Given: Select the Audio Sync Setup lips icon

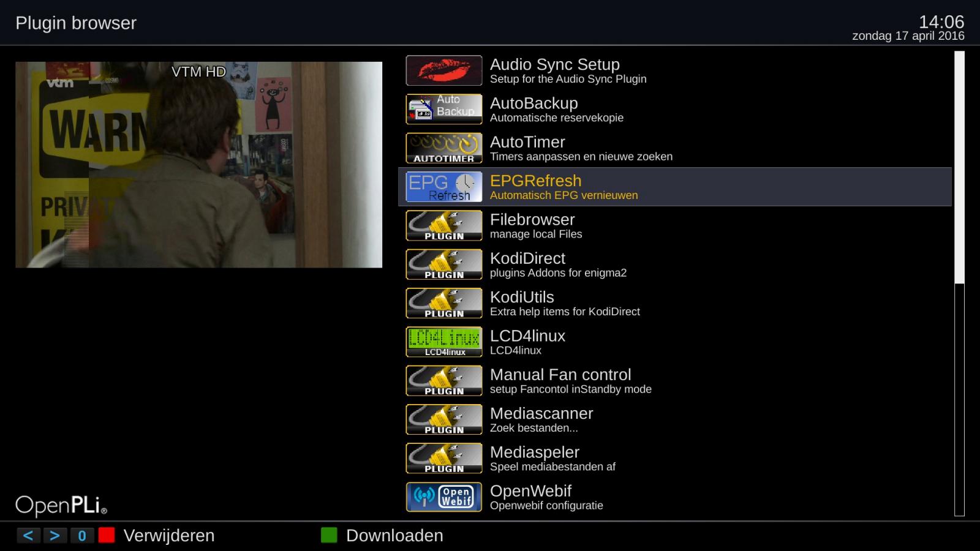Looking at the screenshot, I should (x=444, y=70).
